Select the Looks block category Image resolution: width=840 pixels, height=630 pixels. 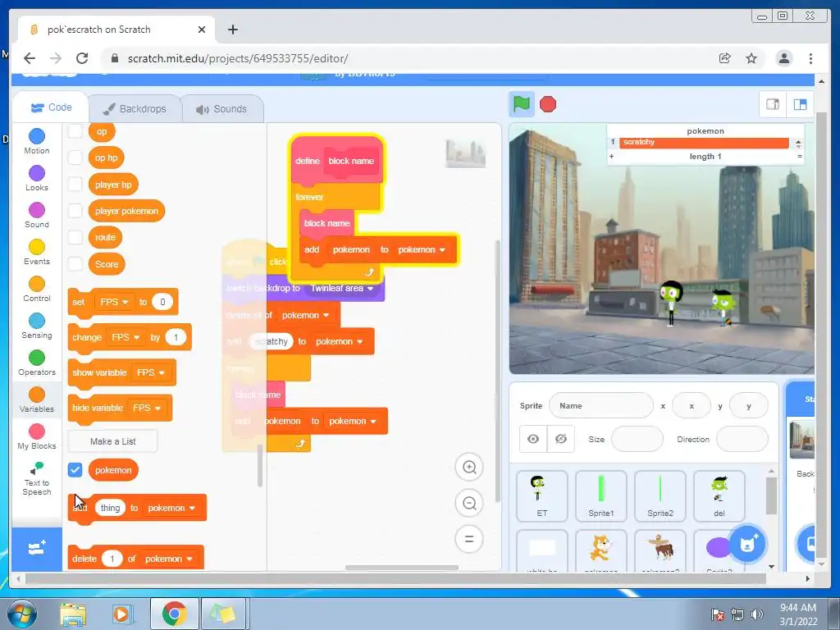pos(36,178)
